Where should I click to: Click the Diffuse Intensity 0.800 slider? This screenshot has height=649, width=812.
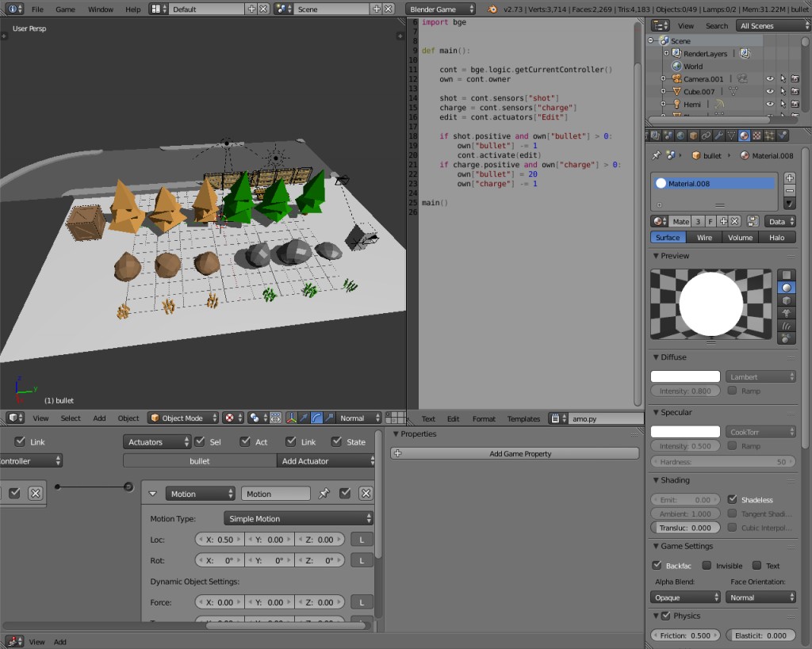click(685, 390)
